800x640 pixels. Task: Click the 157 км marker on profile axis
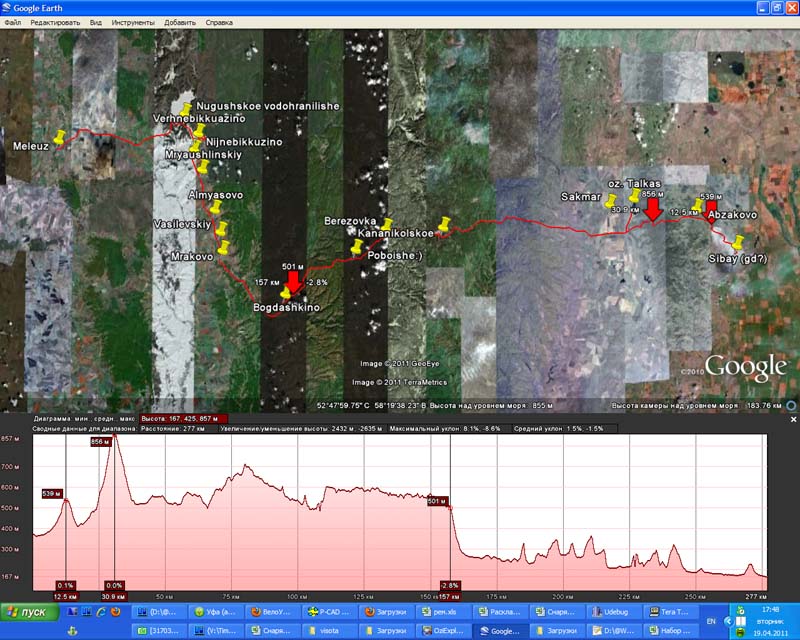[449, 596]
